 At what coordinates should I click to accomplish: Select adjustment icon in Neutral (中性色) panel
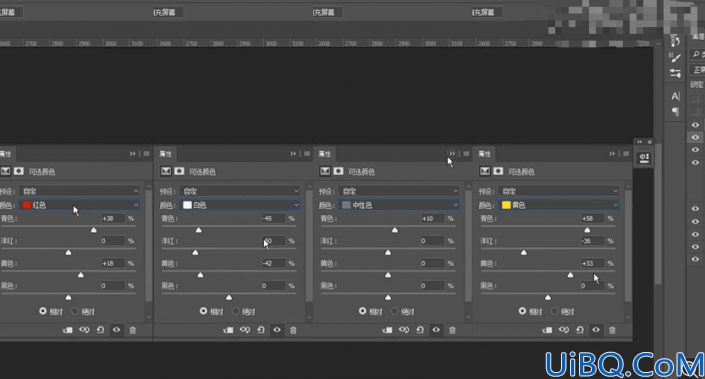coord(325,171)
